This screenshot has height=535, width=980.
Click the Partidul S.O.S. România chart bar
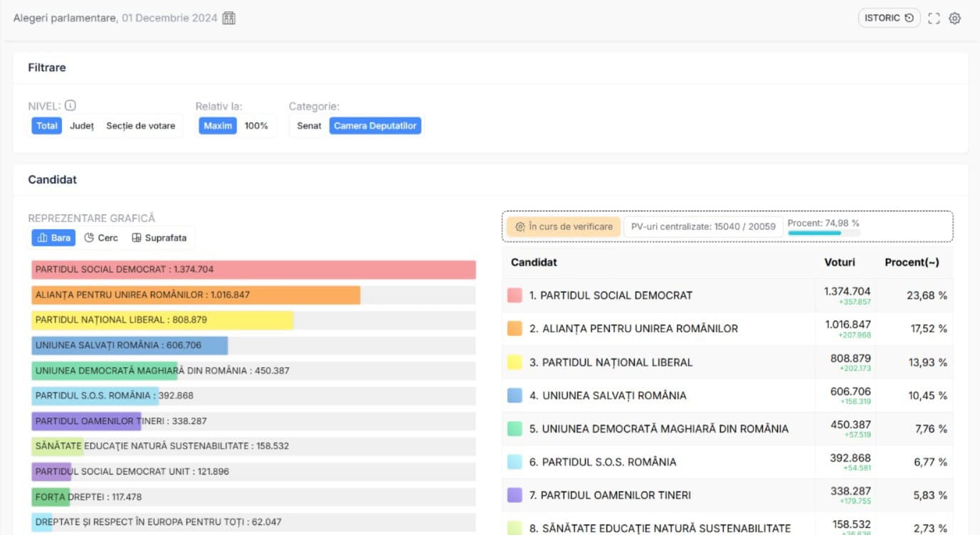(95, 396)
